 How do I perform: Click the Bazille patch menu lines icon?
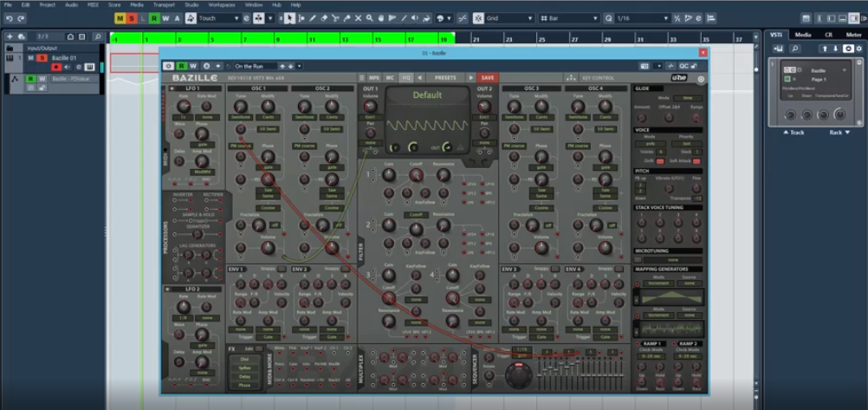click(362, 78)
